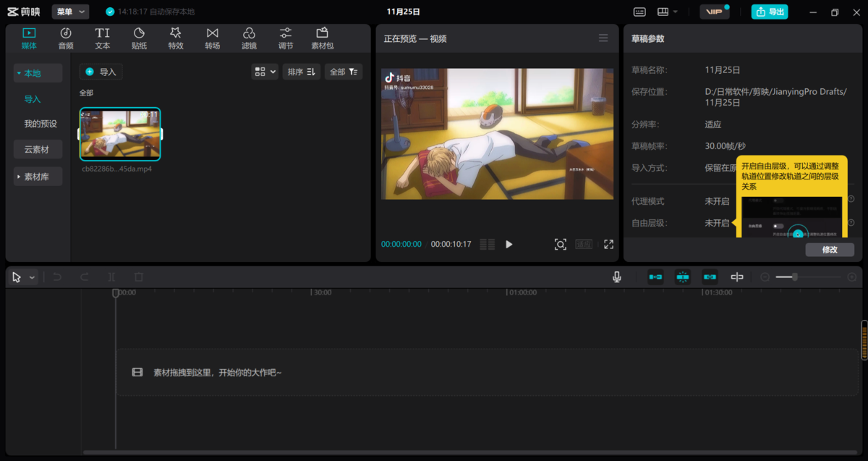Image resolution: width=868 pixels, height=461 pixels.
Task: Click the Delete trash icon
Action: click(139, 277)
